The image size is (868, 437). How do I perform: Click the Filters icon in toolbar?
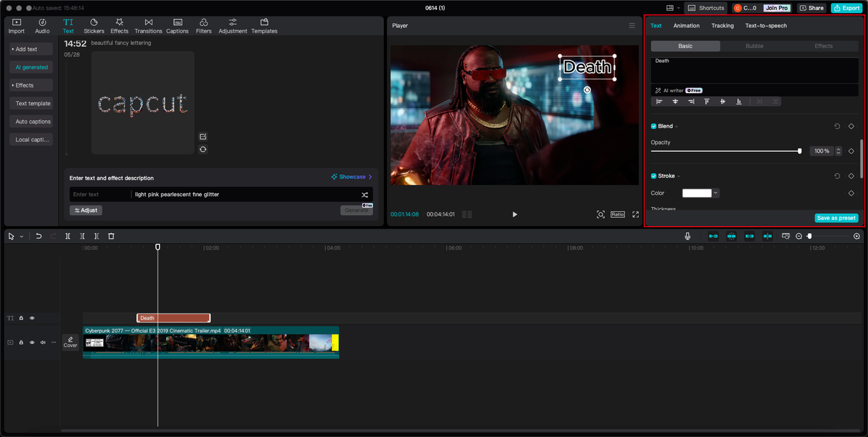click(x=203, y=26)
